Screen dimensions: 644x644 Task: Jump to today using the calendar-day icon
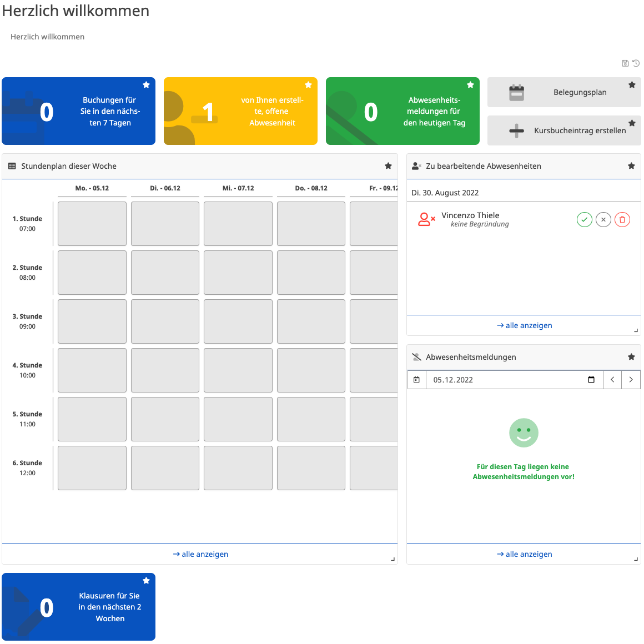tap(416, 380)
